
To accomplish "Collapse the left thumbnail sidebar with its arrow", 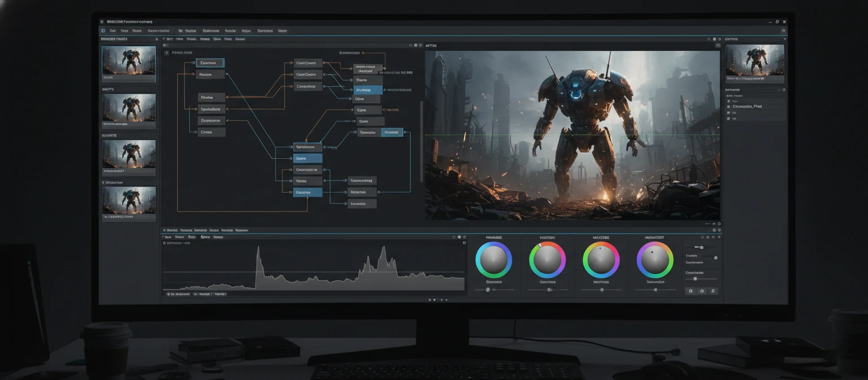I will click(157, 39).
